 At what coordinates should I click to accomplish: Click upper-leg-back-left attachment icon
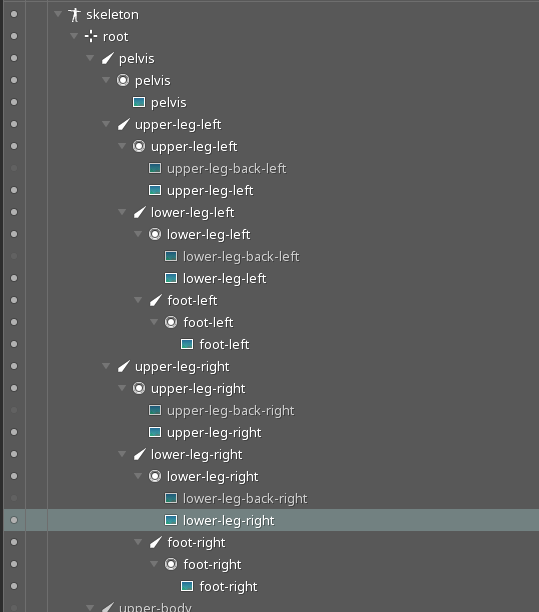(155, 168)
